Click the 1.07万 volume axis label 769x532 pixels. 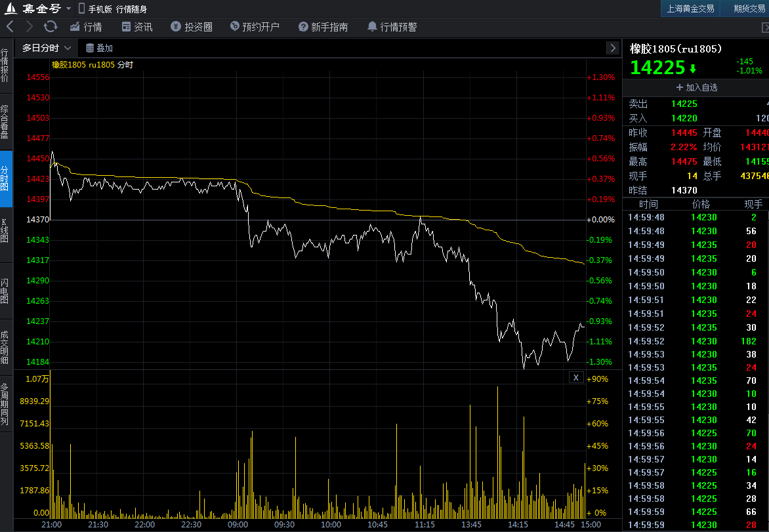[37, 379]
